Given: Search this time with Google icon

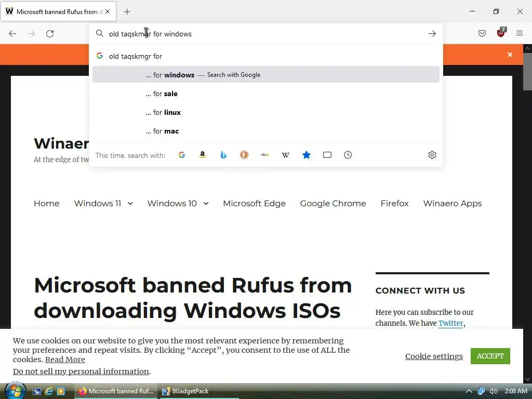Looking at the screenshot, I should coord(182,155).
